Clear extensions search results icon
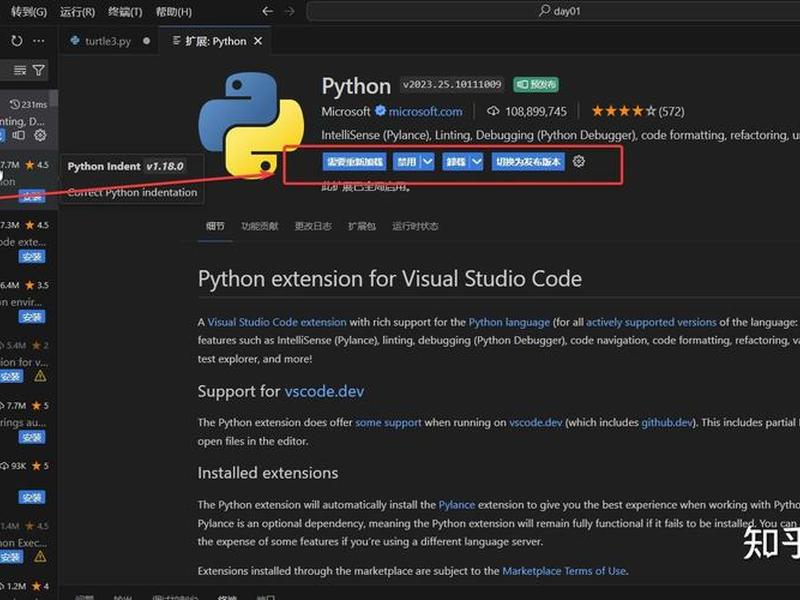The height and width of the screenshot is (600, 800). point(20,70)
